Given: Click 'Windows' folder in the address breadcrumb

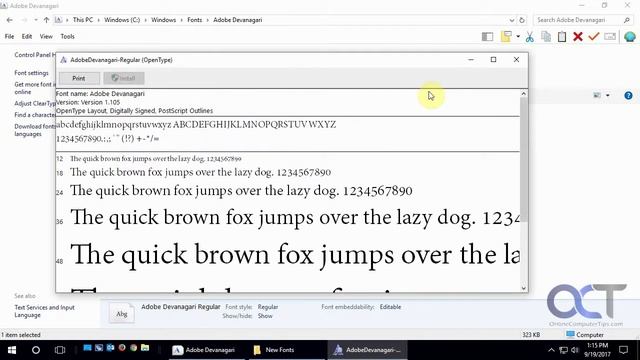Looking at the screenshot, I should point(163,20).
